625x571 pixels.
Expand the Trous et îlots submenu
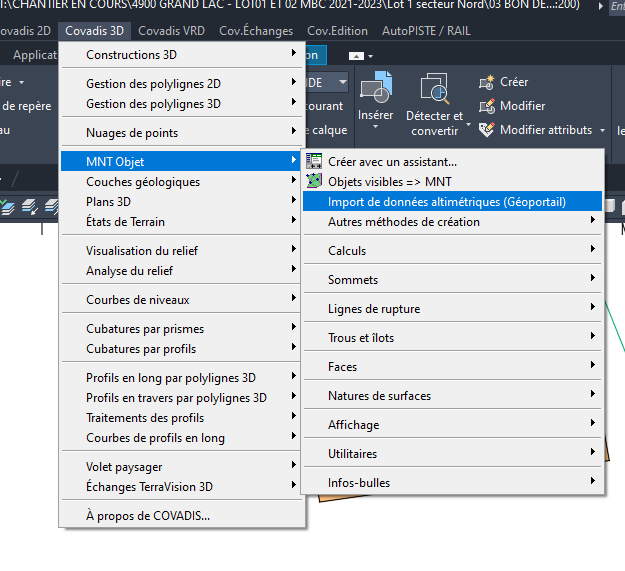click(452, 338)
